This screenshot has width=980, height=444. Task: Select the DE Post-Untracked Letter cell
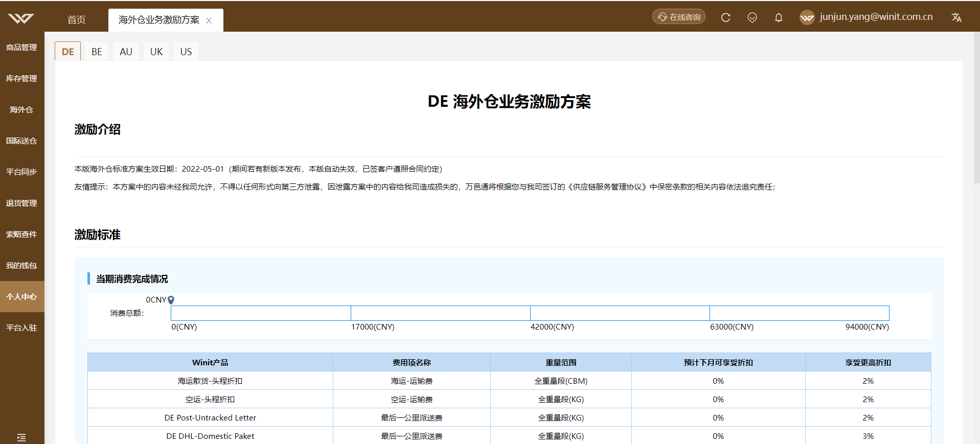coord(210,418)
